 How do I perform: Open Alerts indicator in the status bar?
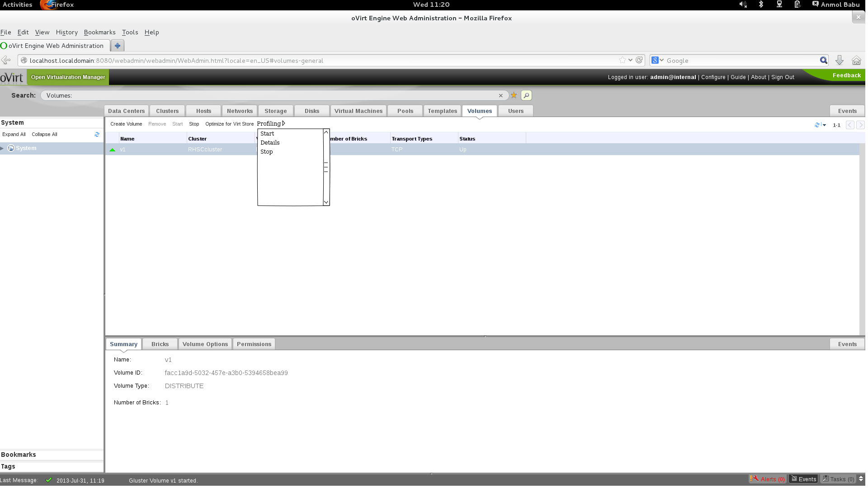(x=768, y=479)
